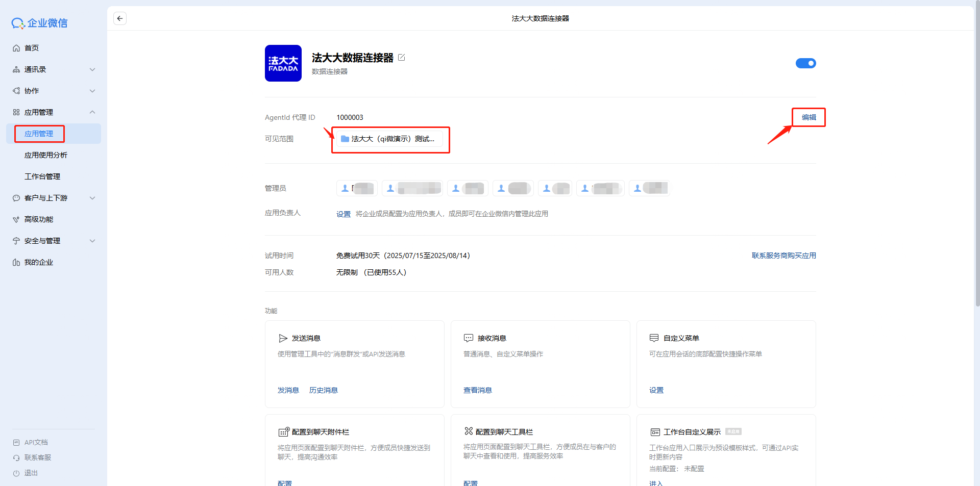Click the 退出 logout link

pyautogui.click(x=31, y=473)
